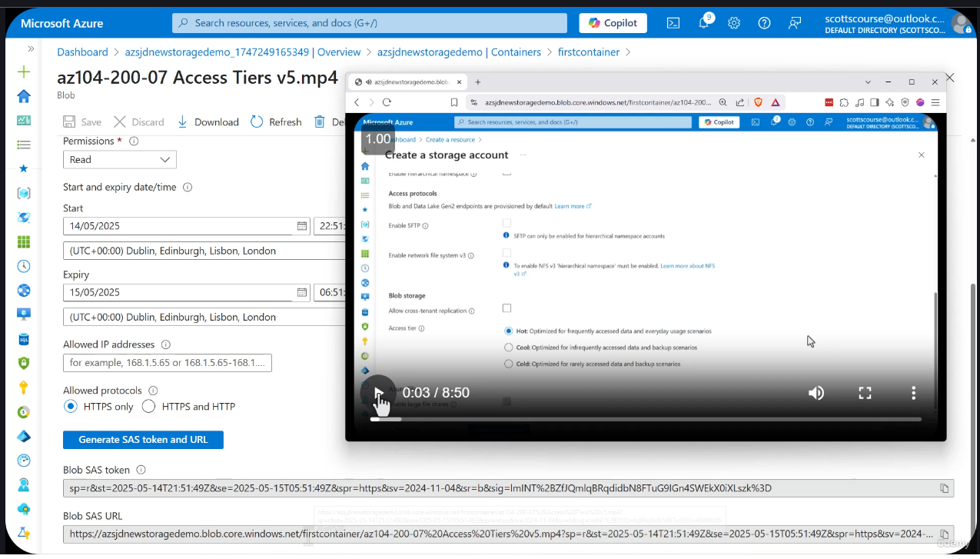Open notifications bell showing 9 alerts

[x=703, y=23]
